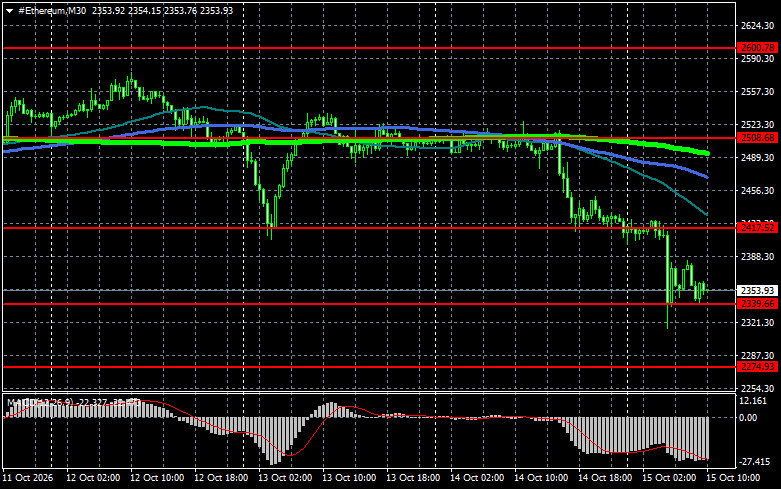Select the 2339.66 red price label
The height and width of the screenshot is (489, 781).
pos(758,304)
